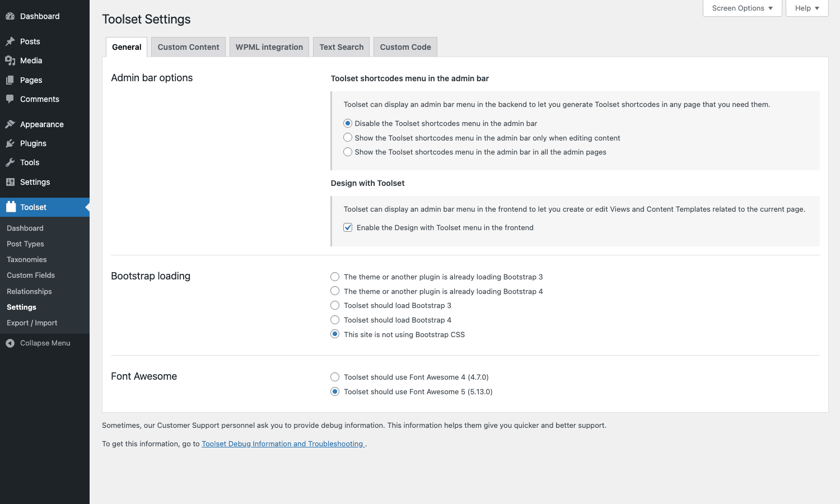Image resolution: width=840 pixels, height=504 pixels.
Task: Choose Font Awesome 4 (4.7.0) option
Action: (x=335, y=377)
